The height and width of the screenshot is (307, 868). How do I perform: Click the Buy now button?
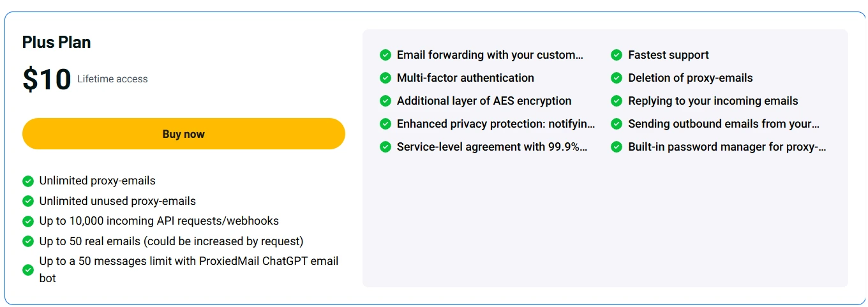[184, 134]
